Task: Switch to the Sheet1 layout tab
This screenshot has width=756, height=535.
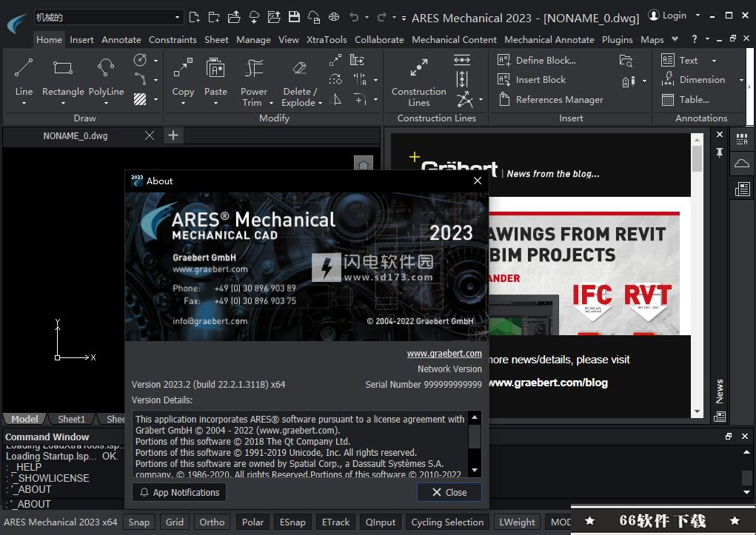Action: [71, 419]
